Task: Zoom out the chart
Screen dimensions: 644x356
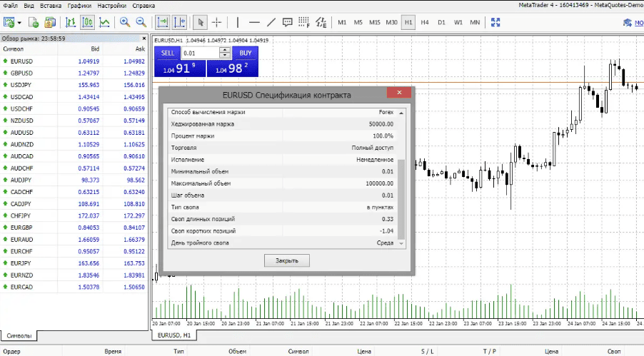Action: (x=141, y=22)
